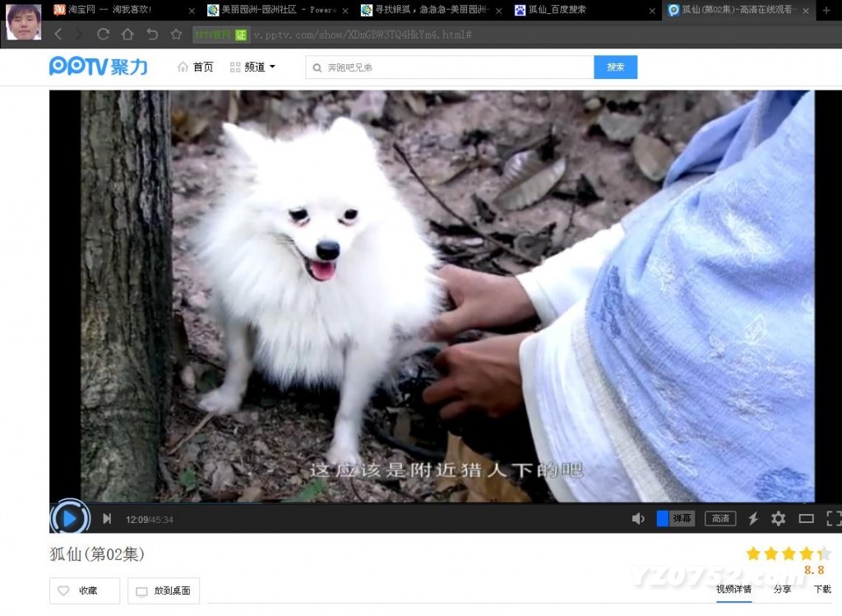Toggle theater mode rectangle icon

coord(807,518)
